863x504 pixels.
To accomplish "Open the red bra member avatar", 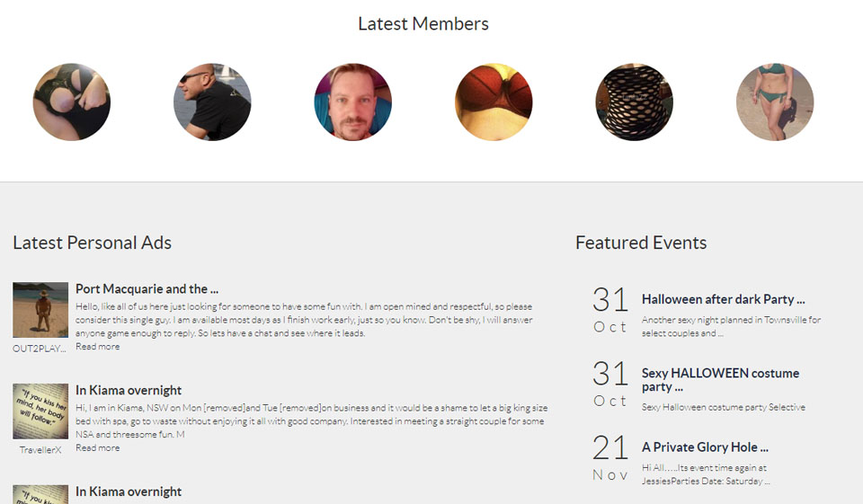I will point(494,102).
